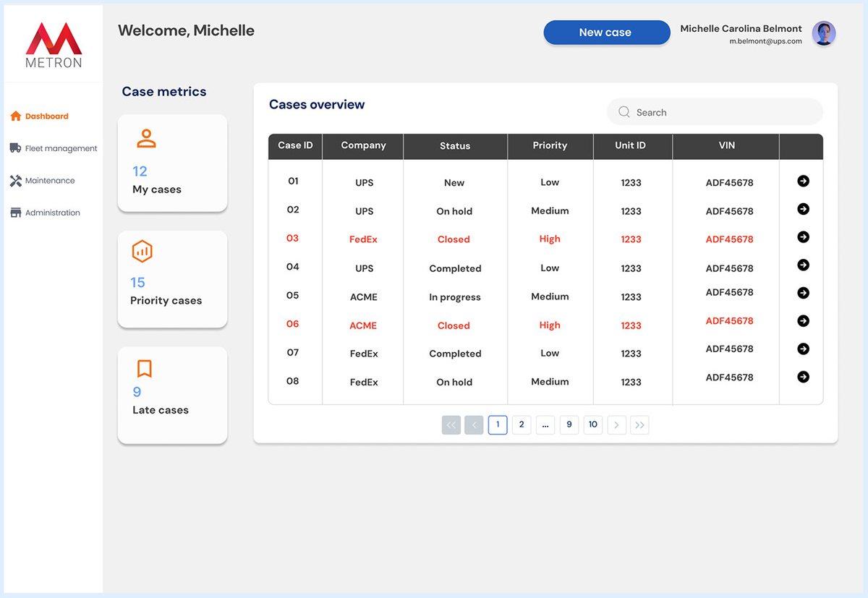Open case 02 with its arrow icon

[x=803, y=209]
